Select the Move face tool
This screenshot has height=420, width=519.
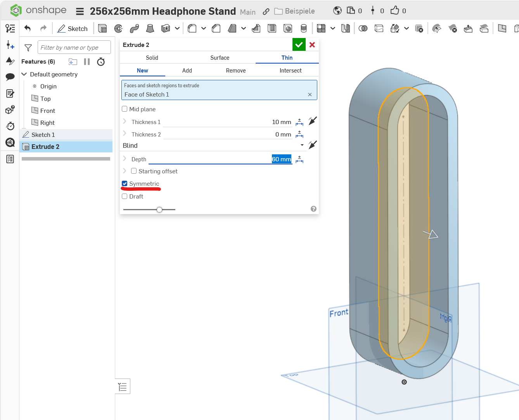[468, 28]
